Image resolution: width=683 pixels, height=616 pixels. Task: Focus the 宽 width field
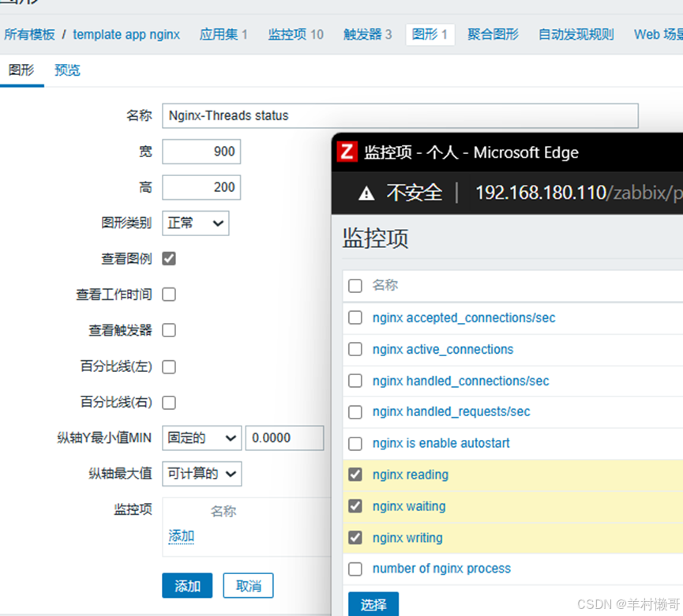point(201,152)
